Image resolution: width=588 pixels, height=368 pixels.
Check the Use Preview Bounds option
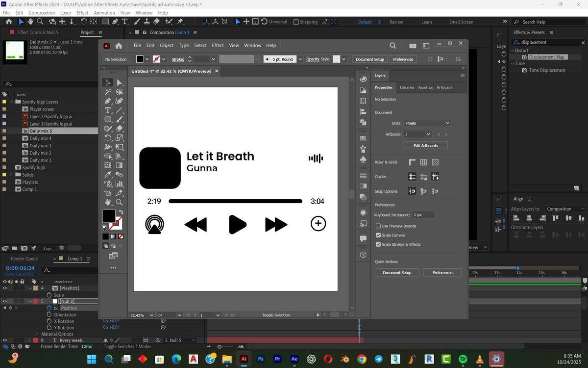tap(378, 226)
